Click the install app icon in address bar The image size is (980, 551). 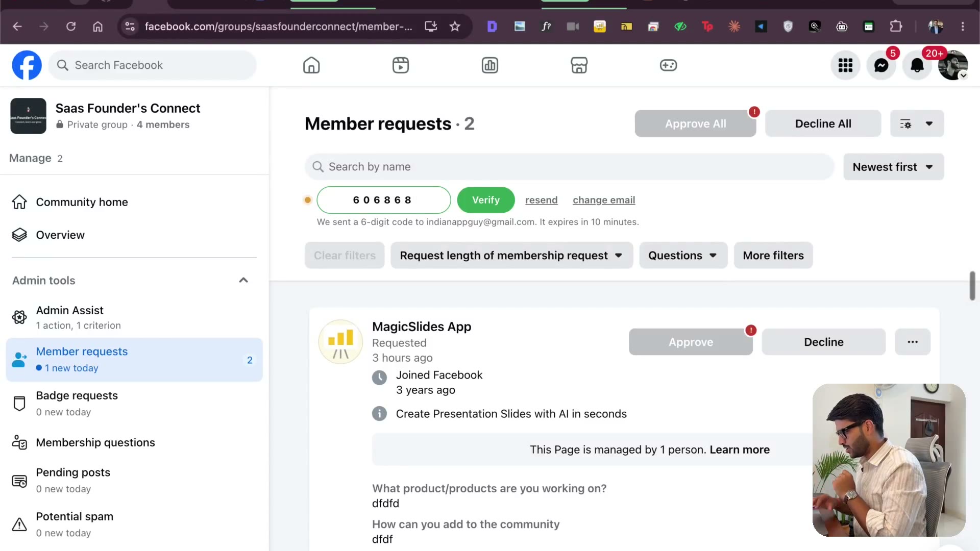[x=431, y=27]
